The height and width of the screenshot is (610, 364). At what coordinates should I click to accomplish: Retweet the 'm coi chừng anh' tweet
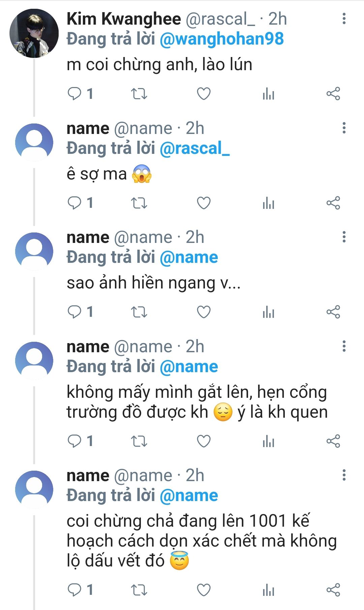(x=139, y=93)
